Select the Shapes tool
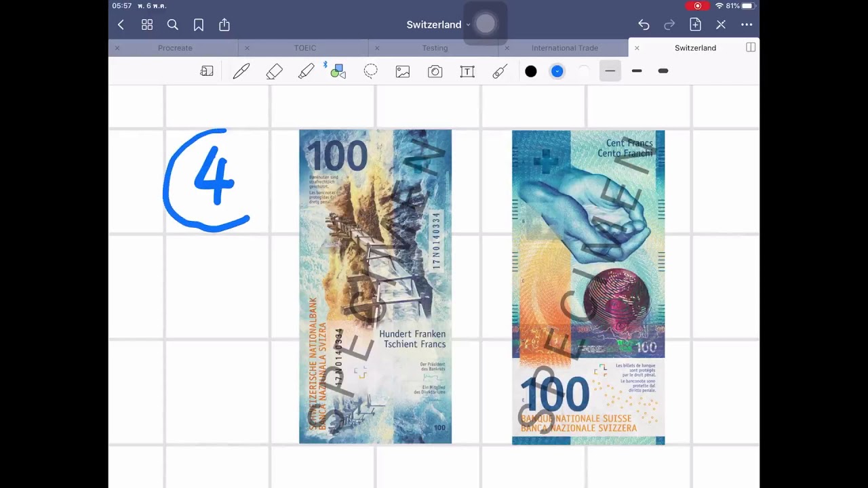The width and height of the screenshot is (868, 488). 337,70
